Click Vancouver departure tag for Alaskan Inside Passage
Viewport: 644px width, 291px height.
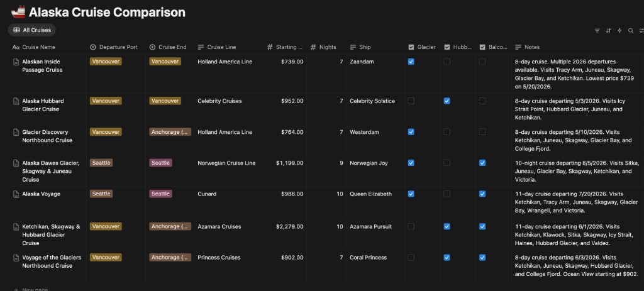point(106,62)
